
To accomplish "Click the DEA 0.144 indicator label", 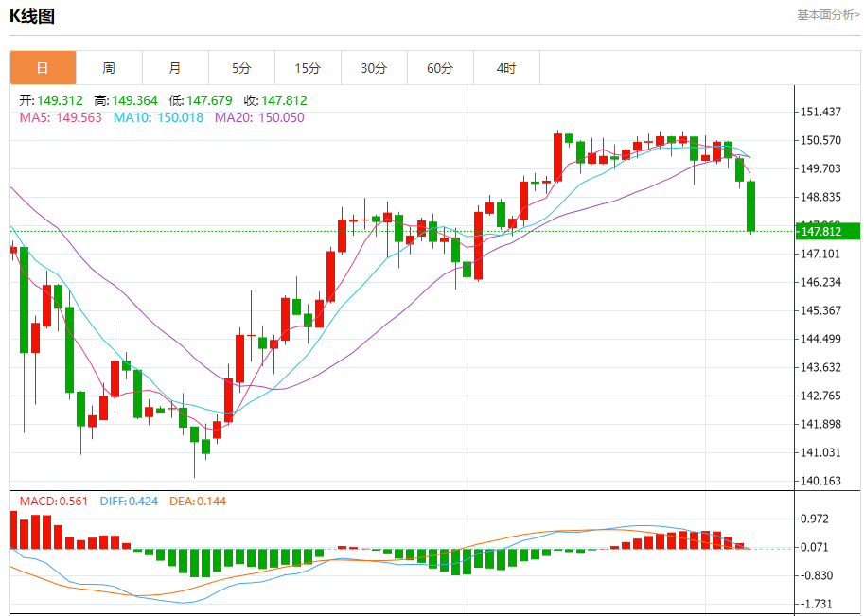I will [198, 501].
